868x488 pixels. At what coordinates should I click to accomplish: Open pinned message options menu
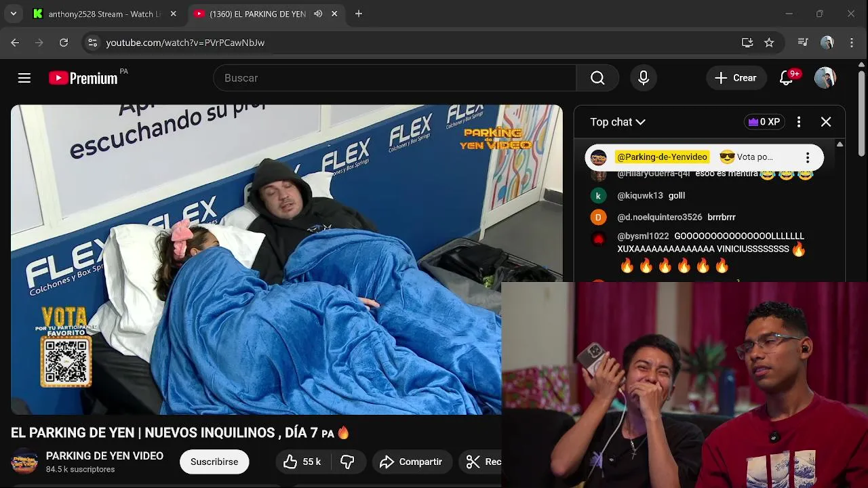807,157
